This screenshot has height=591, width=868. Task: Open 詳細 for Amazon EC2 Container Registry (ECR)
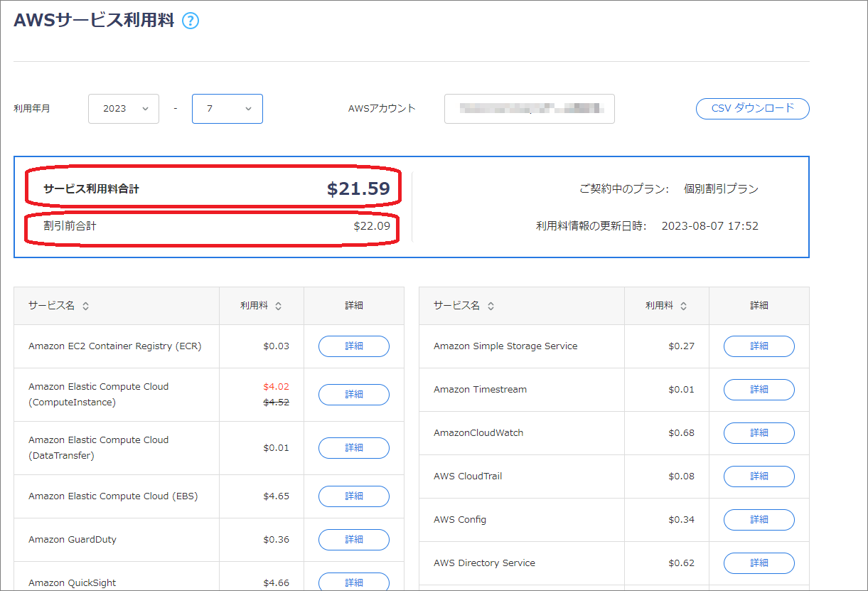point(354,346)
